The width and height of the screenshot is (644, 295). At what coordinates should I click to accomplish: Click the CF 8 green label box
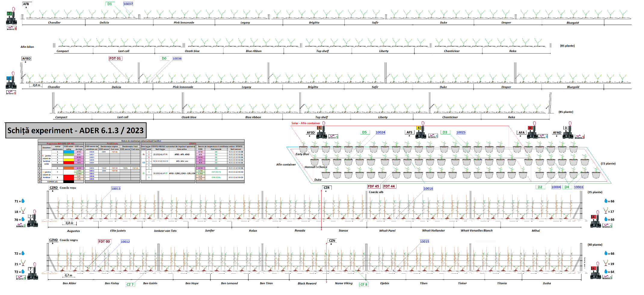point(364,284)
